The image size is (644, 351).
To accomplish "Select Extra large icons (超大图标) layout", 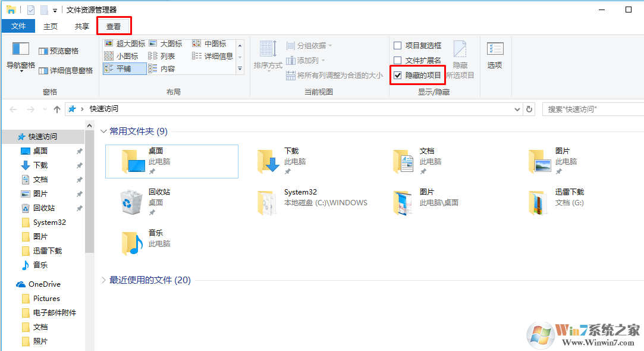I will tap(125, 43).
